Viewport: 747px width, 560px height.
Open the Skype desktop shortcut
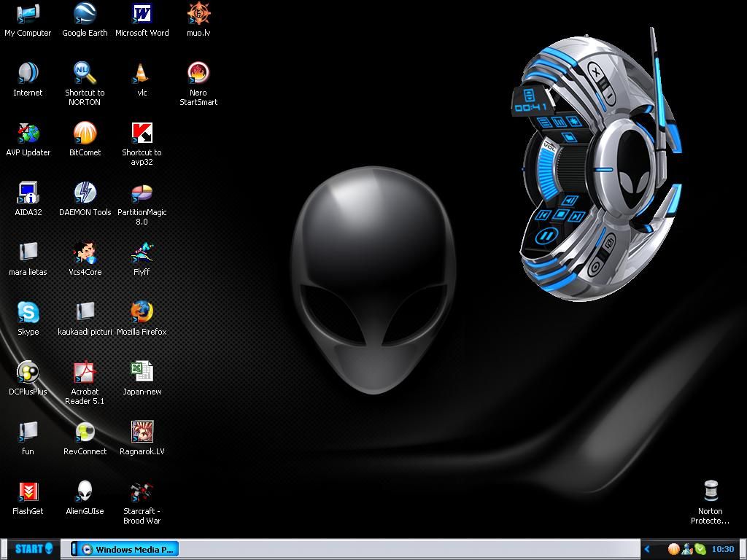point(28,319)
